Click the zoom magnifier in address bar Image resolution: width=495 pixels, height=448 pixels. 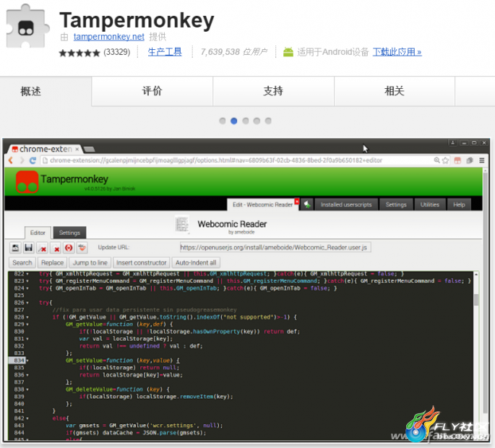coord(437,160)
